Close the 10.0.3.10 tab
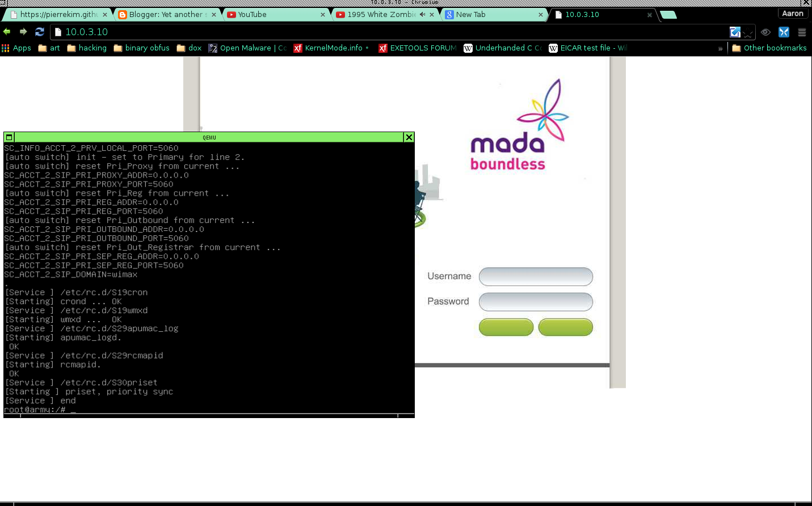The height and width of the screenshot is (506, 812). [x=650, y=15]
